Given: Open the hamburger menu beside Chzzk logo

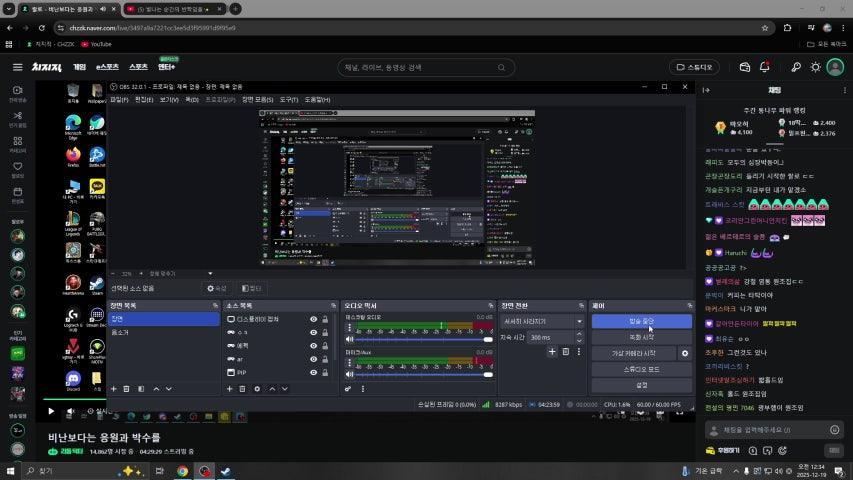Looking at the screenshot, I should coord(17,67).
